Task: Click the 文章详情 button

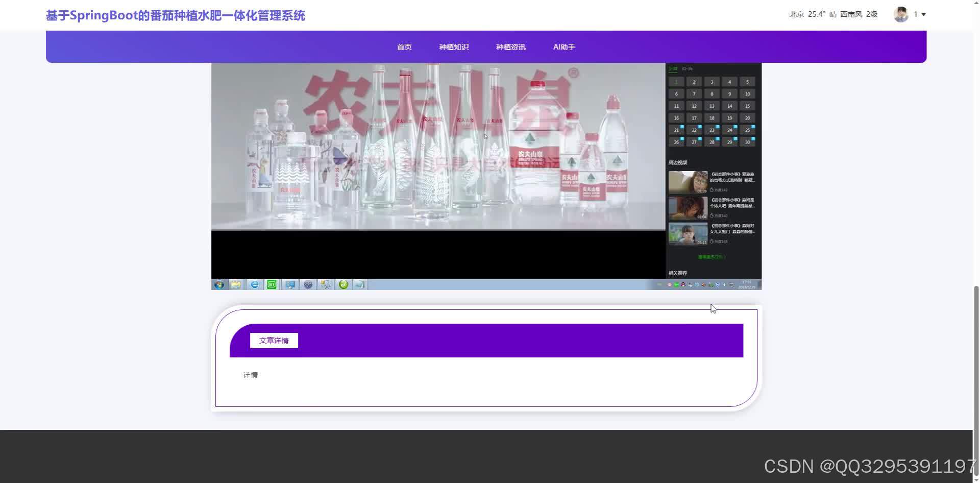Action: coord(274,340)
